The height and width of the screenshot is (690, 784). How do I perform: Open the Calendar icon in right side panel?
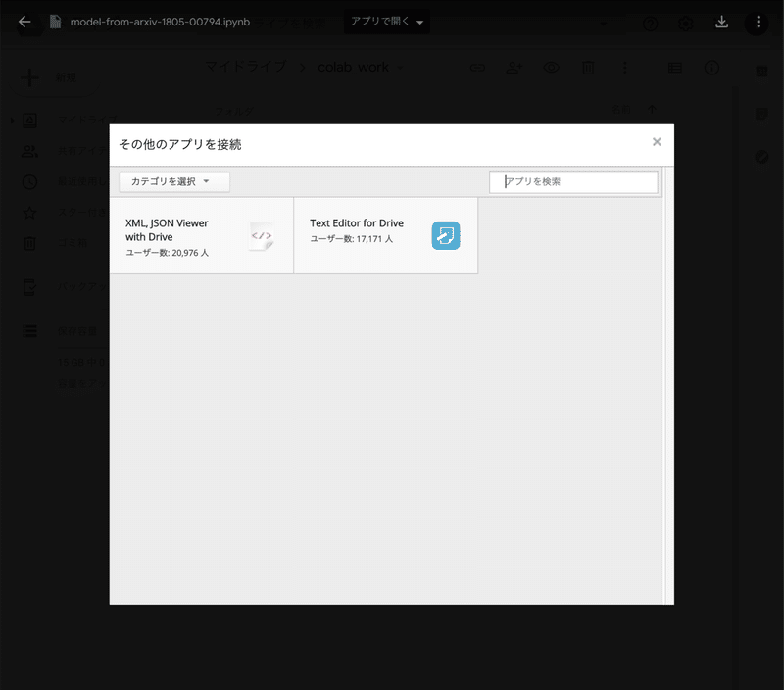coord(761,72)
